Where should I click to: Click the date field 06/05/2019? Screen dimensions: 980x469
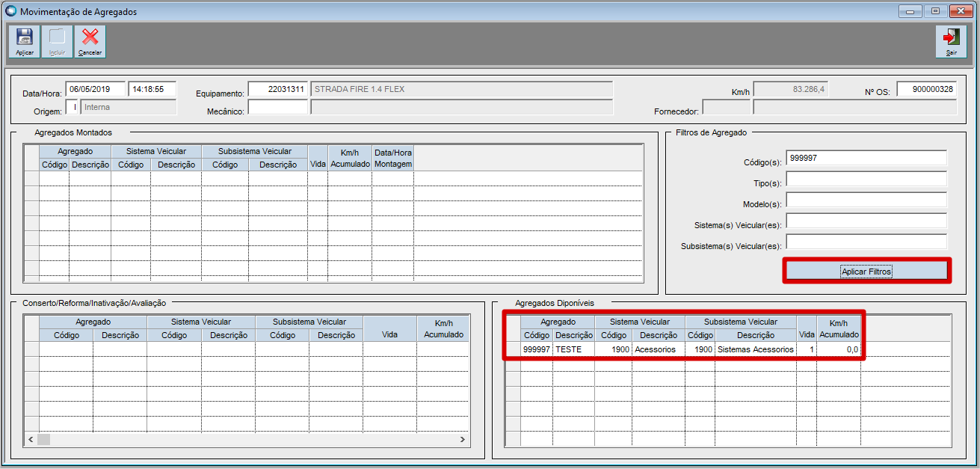coord(96,89)
